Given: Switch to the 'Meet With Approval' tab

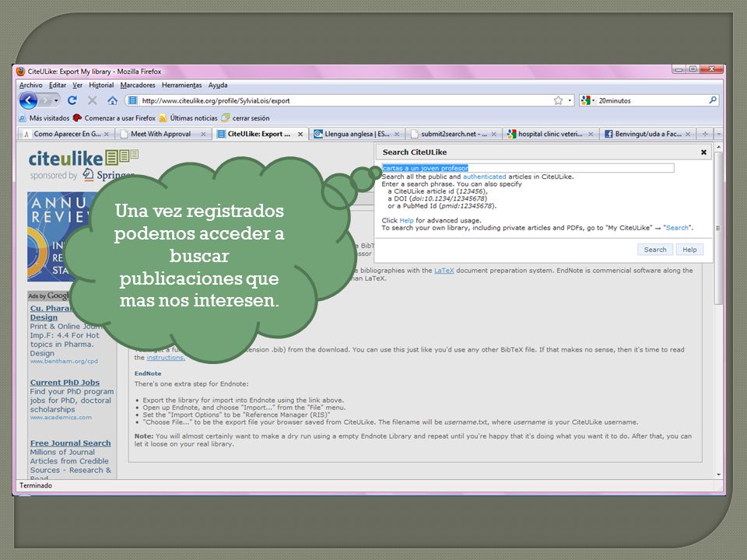Looking at the screenshot, I should (163, 135).
